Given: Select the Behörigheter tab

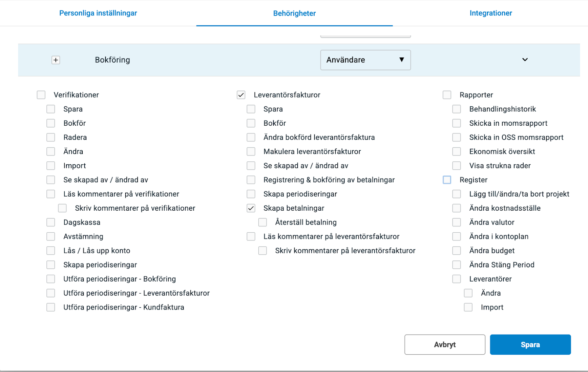Looking at the screenshot, I should click(x=294, y=14).
